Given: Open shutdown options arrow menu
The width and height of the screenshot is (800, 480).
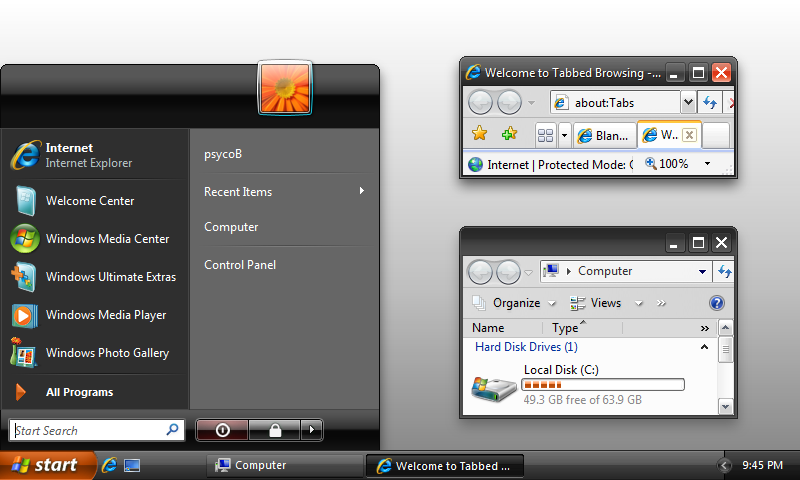Looking at the screenshot, I should pos(311,430).
